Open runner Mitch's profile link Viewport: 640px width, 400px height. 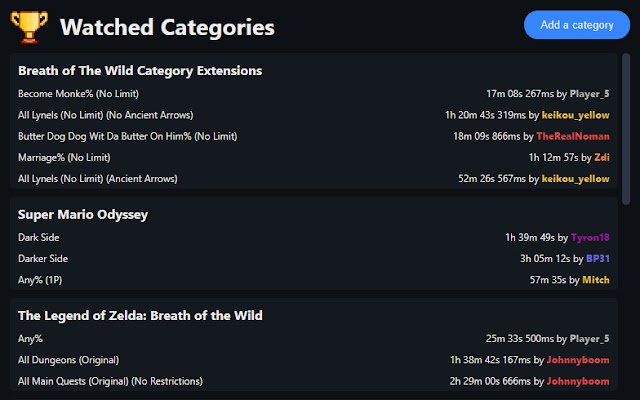(596, 280)
